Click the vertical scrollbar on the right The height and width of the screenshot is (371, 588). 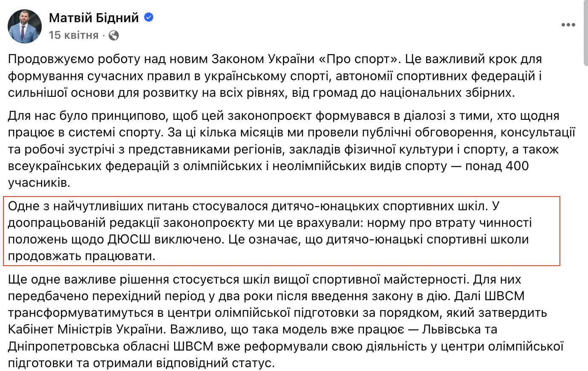[x=585, y=34]
